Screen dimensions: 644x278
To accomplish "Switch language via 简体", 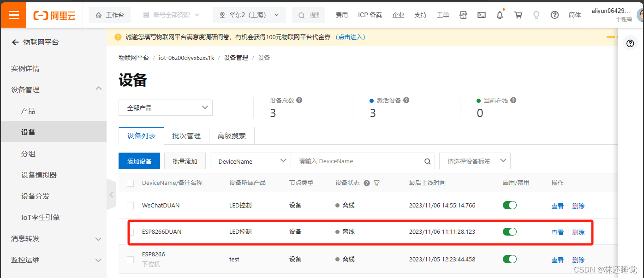I will 575,15.
